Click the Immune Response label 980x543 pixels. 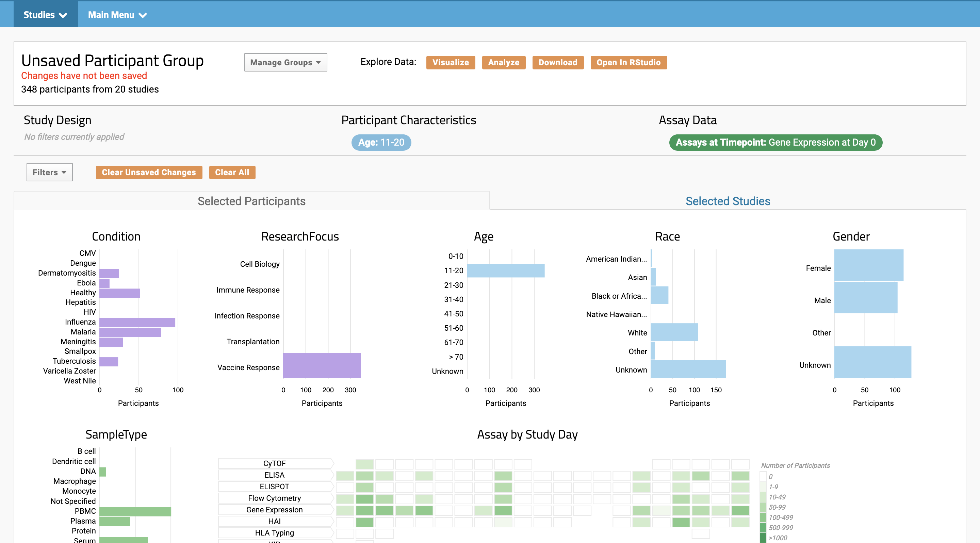pyautogui.click(x=248, y=290)
